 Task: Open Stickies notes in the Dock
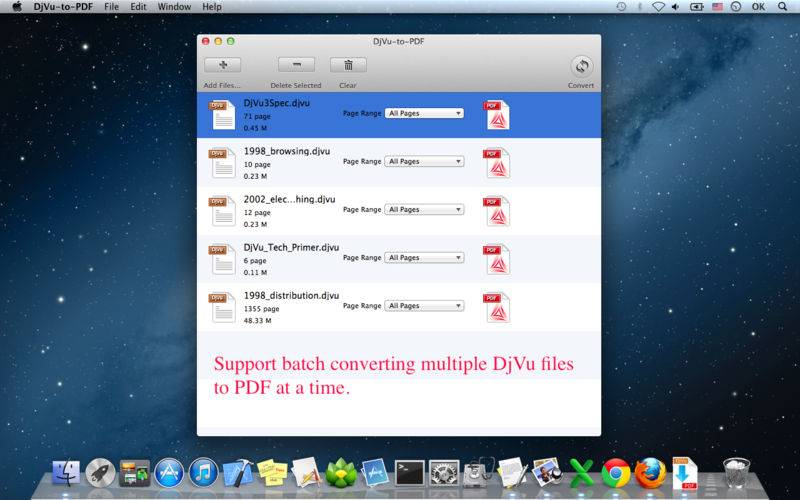coord(272,472)
